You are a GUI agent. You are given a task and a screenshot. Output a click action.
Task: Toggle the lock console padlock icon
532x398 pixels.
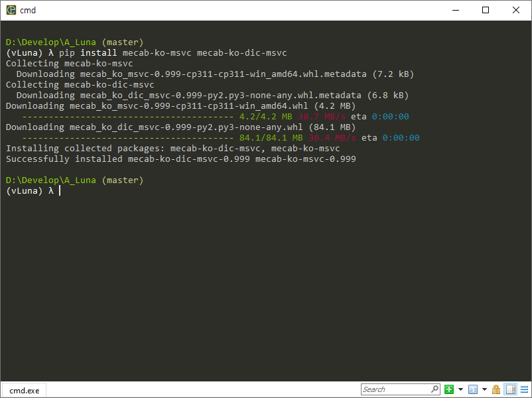point(496,389)
